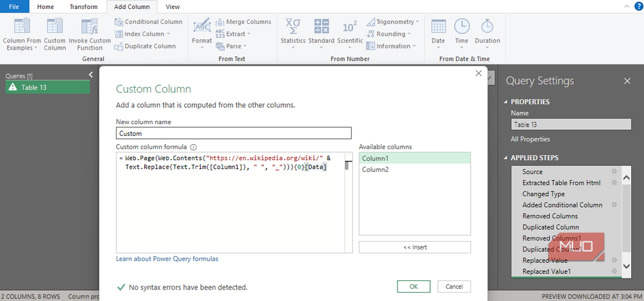Viewport: 644px width, 301px height.
Task: Open Statistics number functions
Action: (293, 34)
